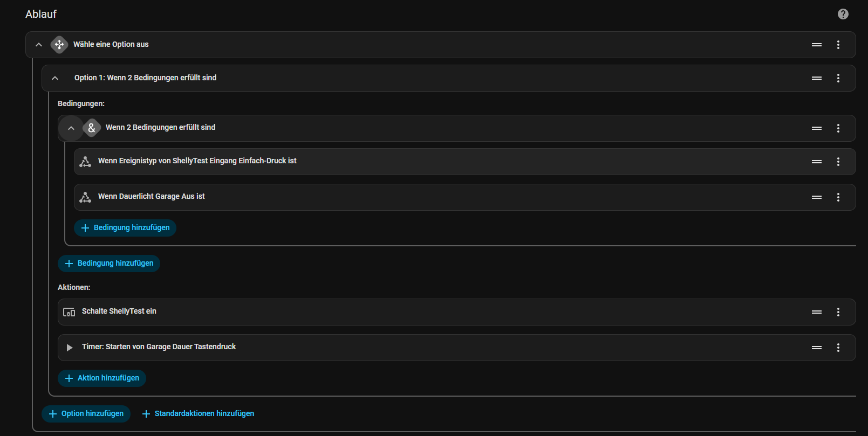The height and width of the screenshot is (436, 868).
Task: Open the help icon next to Ablauf
Action: click(843, 14)
